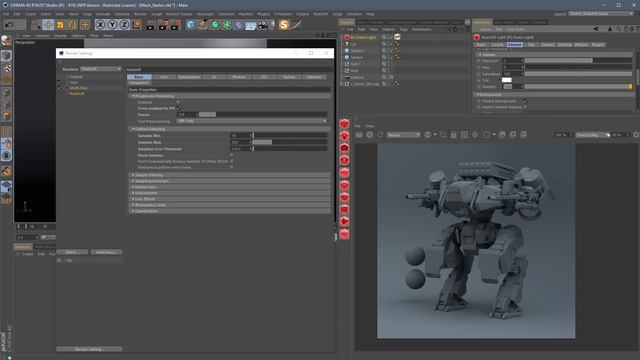Click white Tint color swatch in Attributes
The height and width of the screenshot is (360, 640).
(507, 80)
